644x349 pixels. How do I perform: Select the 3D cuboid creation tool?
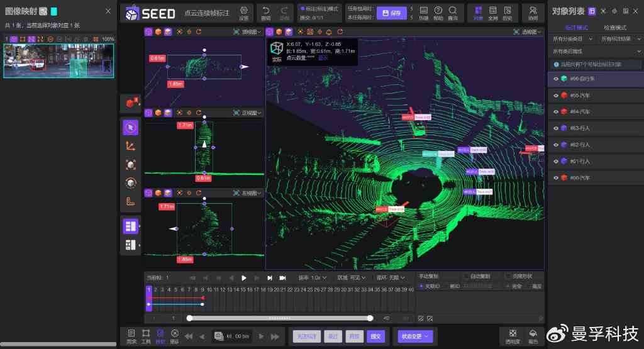tap(131, 103)
